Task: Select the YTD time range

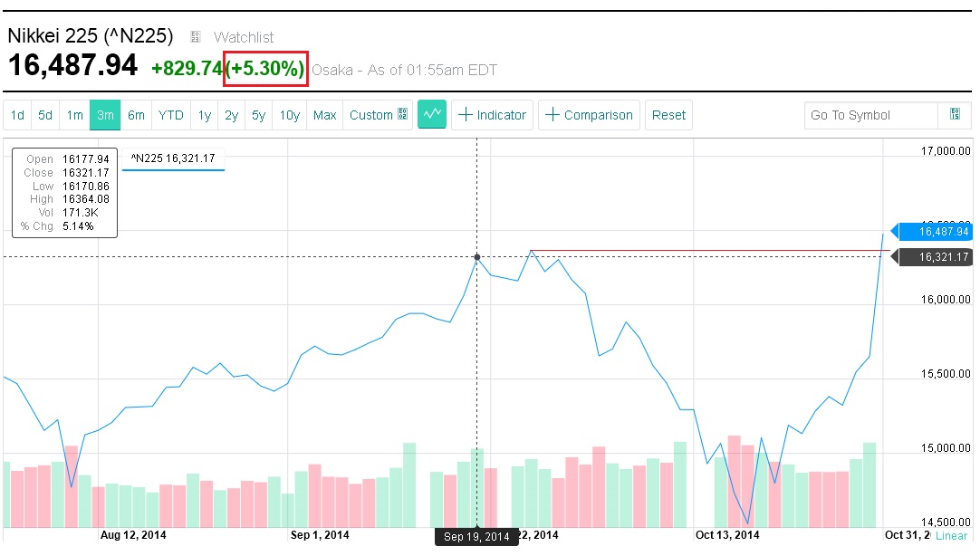Action: [171, 115]
